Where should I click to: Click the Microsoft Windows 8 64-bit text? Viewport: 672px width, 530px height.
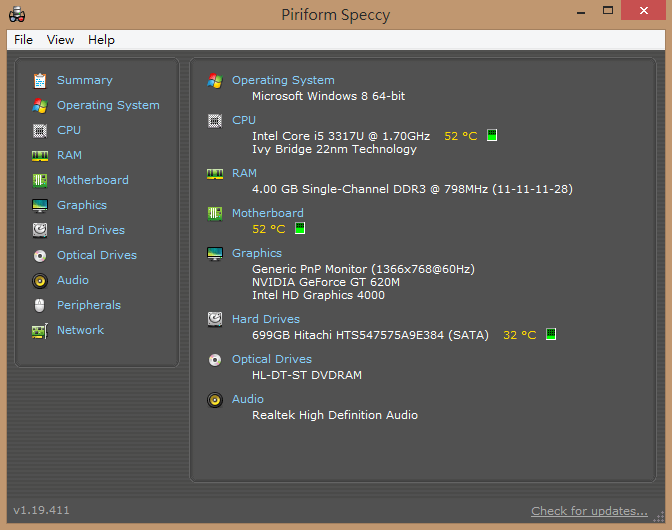pos(328,96)
